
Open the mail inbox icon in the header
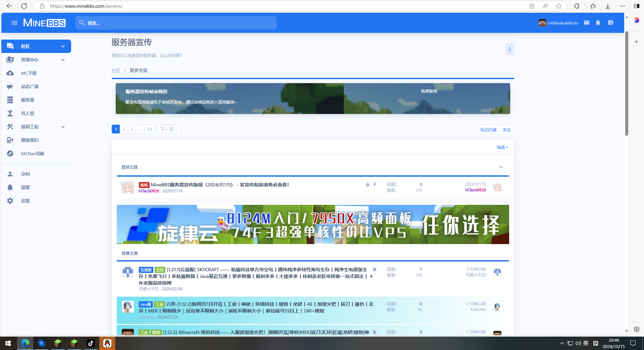586,23
